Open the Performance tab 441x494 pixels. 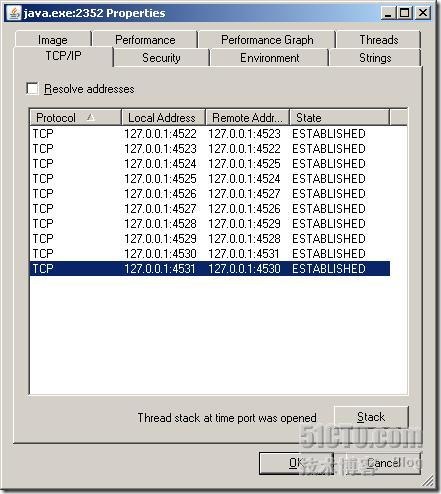(x=145, y=40)
